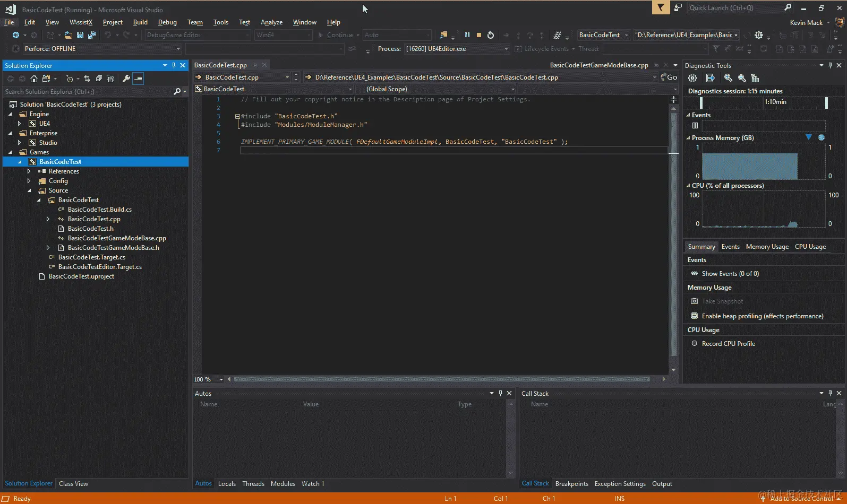Click the Stop Debugging square icon
The image size is (847, 504).
[479, 35]
